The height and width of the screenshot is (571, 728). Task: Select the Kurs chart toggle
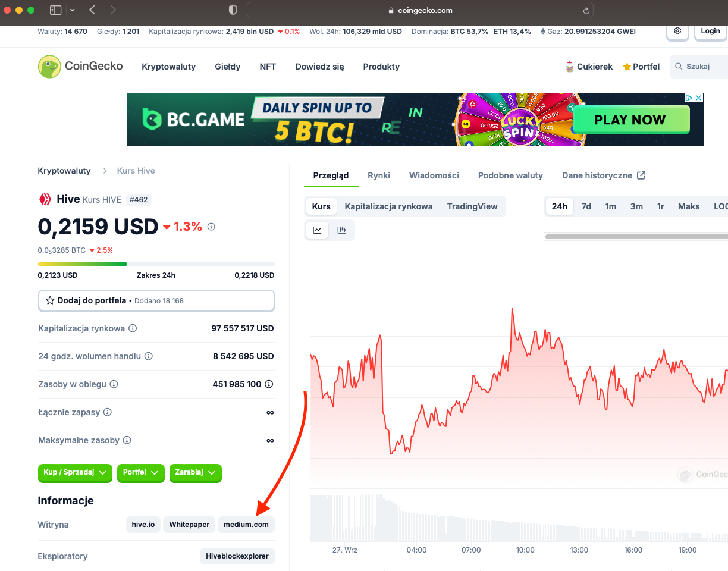(321, 206)
